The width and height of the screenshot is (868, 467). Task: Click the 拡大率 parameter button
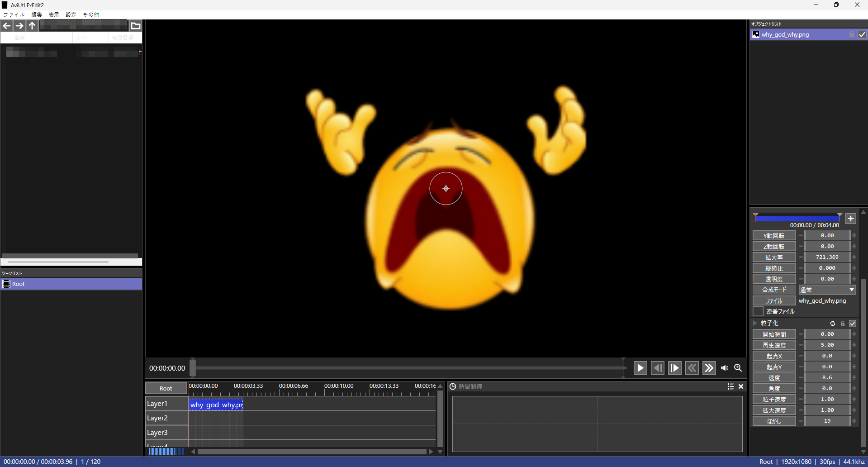[774, 257]
